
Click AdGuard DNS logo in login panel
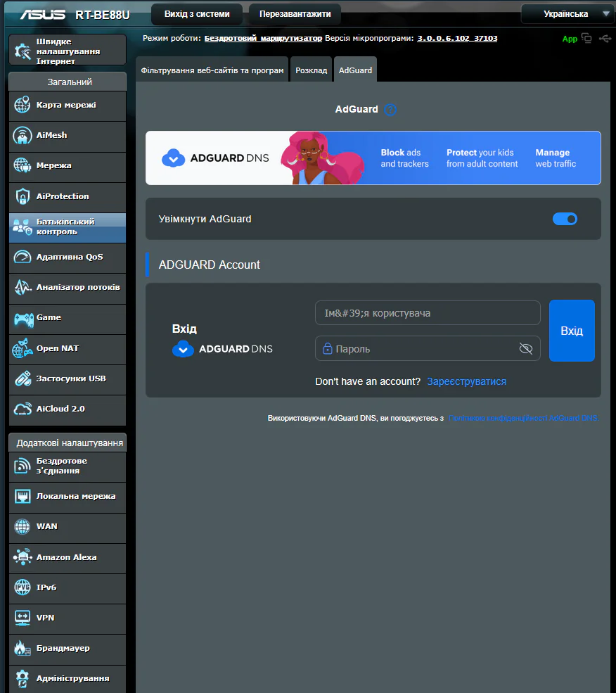click(x=222, y=349)
